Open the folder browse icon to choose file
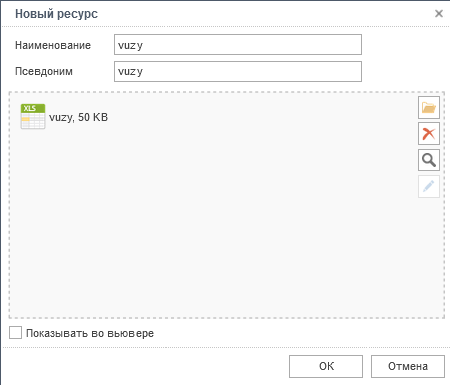 point(429,107)
